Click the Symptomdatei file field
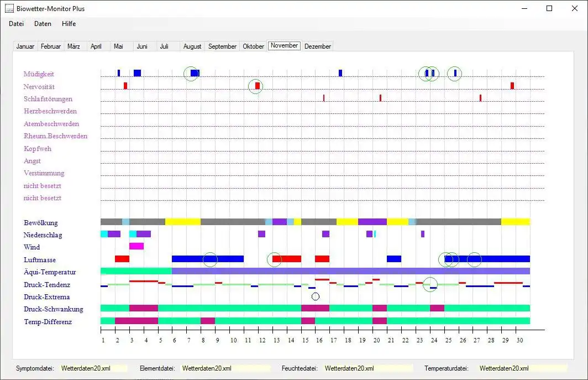This screenshot has width=588, height=380. [x=94, y=368]
